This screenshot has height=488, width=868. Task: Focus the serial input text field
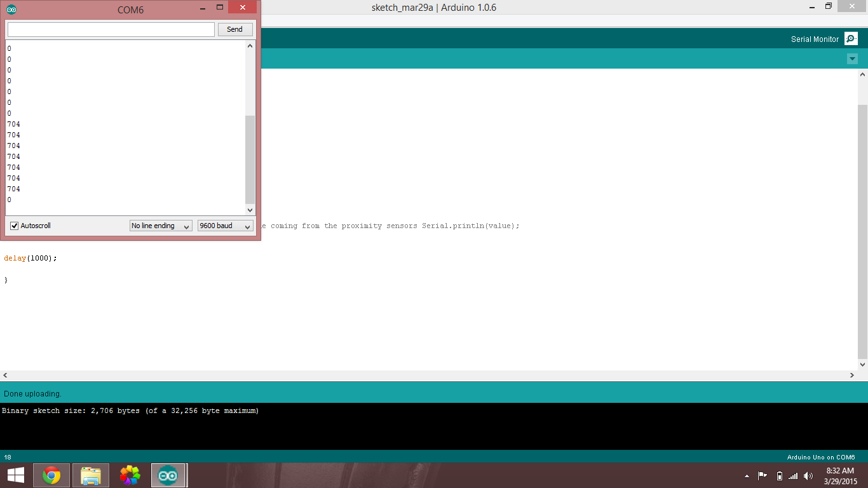[x=111, y=29]
